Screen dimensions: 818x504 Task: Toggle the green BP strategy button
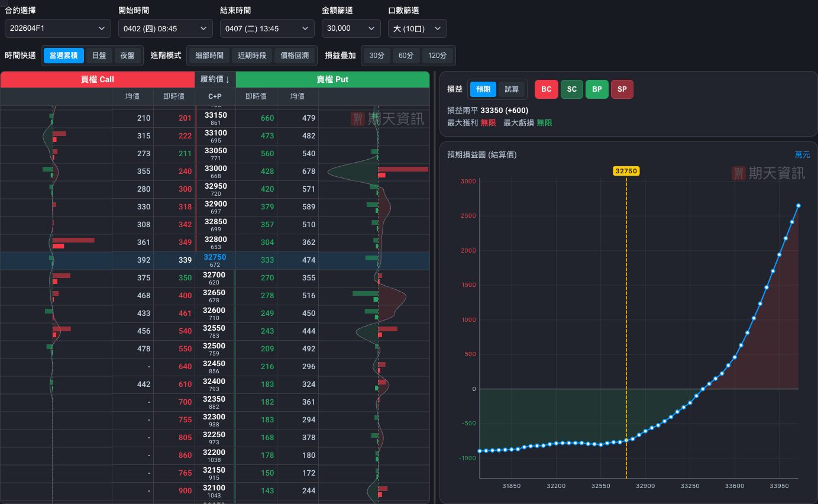click(x=597, y=89)
